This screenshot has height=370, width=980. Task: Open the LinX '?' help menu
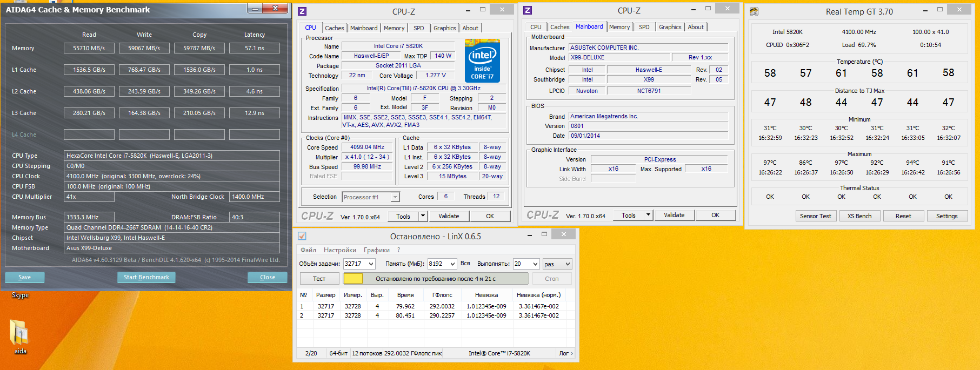click(x=399, y=250)
